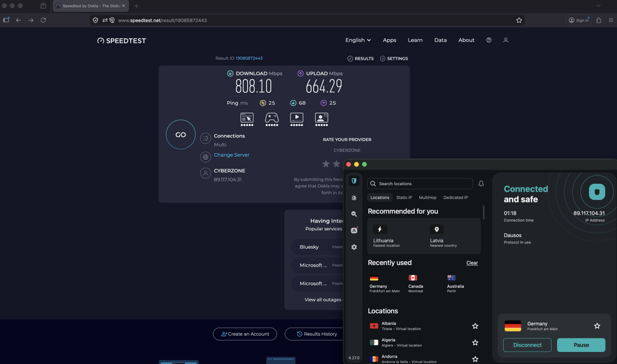Image resolution: width=617 pixels, height=364 pixels.
Task: Open the Learn menu item
Action: (415, 40)
